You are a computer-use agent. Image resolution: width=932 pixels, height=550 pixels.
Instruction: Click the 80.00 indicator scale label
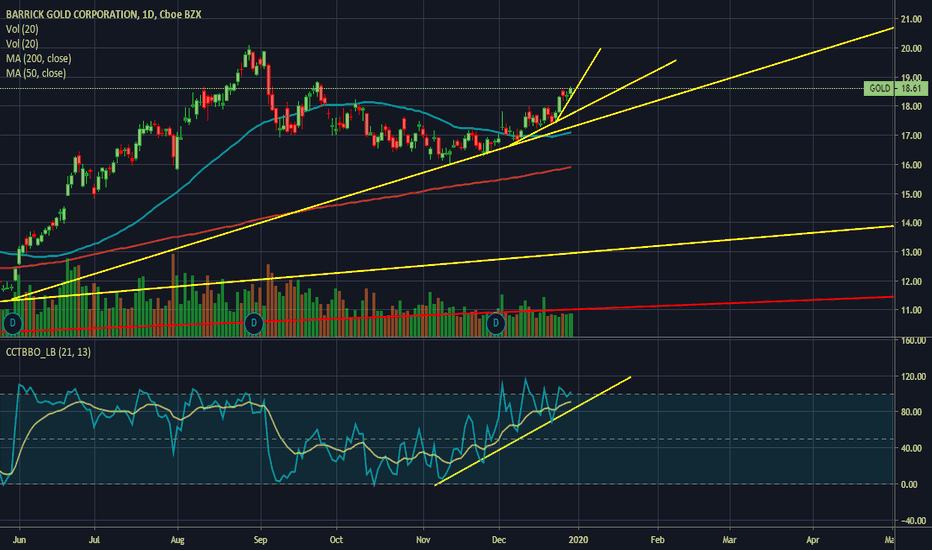point(913,411)
